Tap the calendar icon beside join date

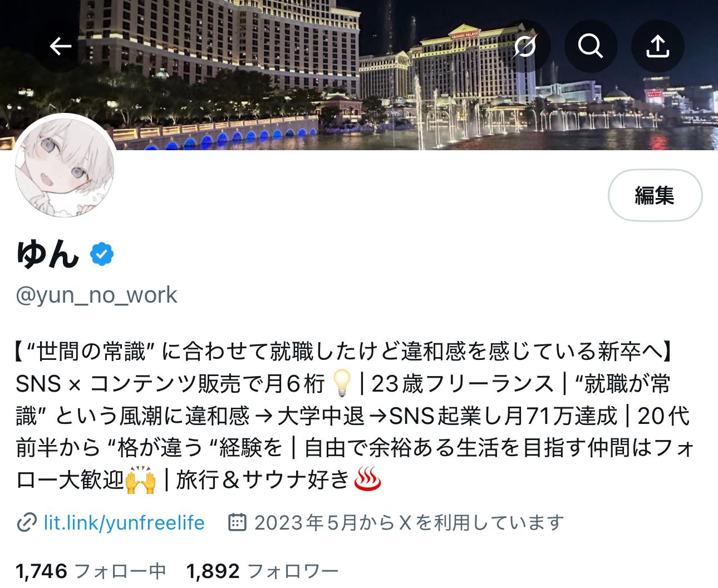click(238, 522)
